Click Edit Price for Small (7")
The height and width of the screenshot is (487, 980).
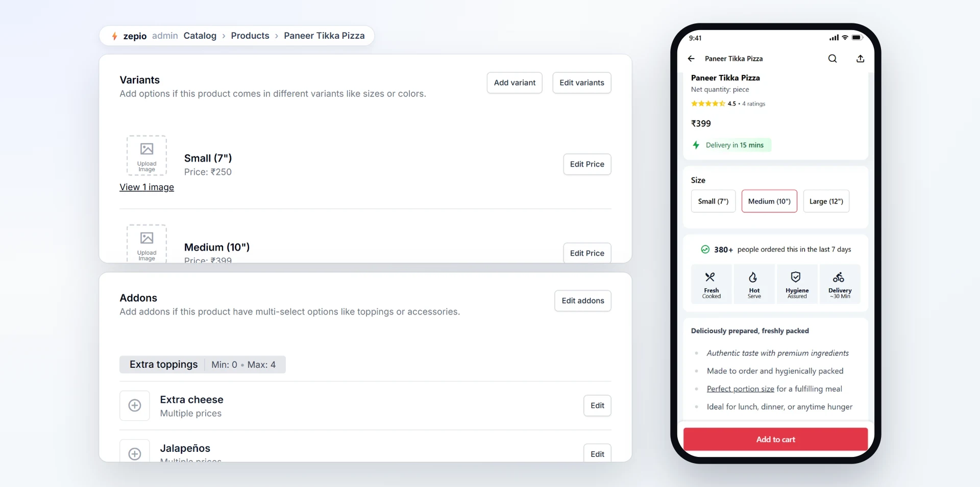tap(587, 164)
